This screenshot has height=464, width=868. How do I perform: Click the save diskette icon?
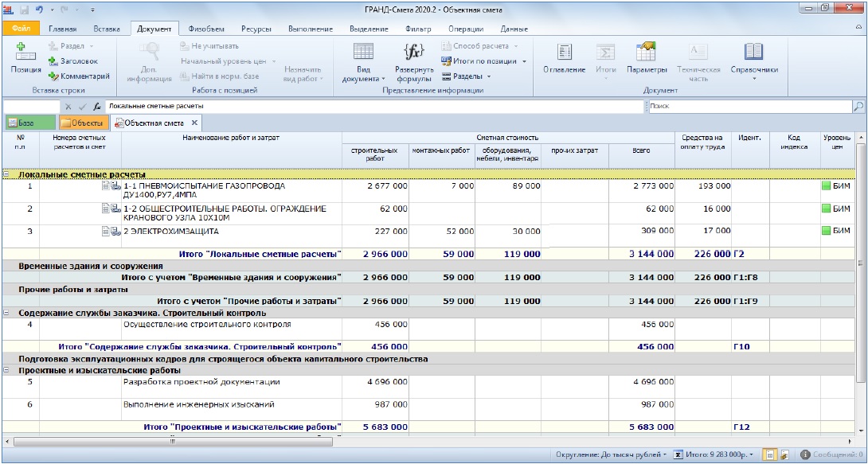[24, 10]
